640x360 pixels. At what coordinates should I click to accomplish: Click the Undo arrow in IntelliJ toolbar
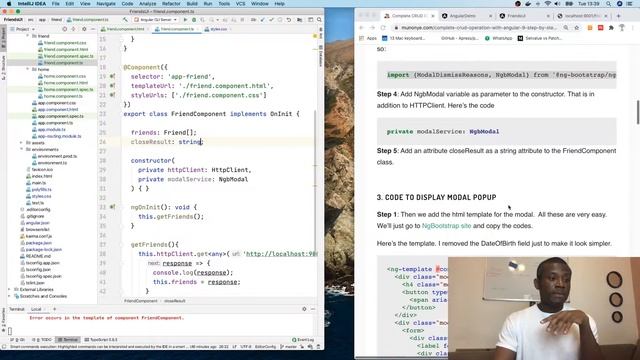[289, 20]
